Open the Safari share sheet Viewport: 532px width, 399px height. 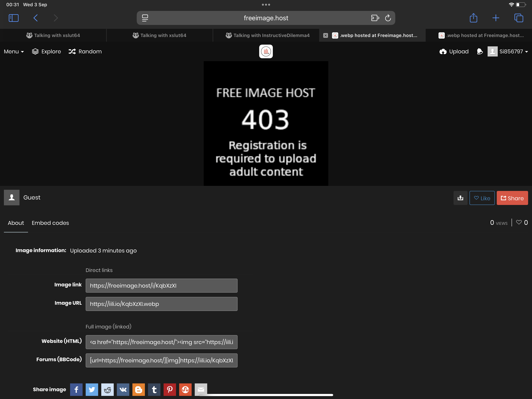coord(474,18)
